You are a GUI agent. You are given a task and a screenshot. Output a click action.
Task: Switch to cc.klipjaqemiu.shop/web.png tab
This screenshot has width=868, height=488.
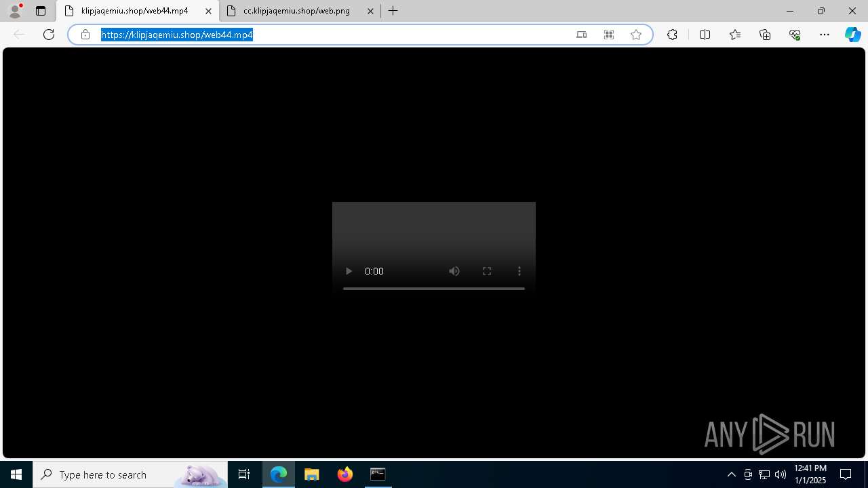(x=296, y=11)
